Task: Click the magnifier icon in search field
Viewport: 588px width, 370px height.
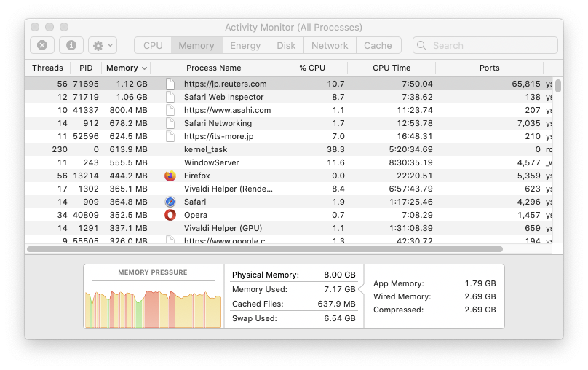Action: tap(422, 45)
